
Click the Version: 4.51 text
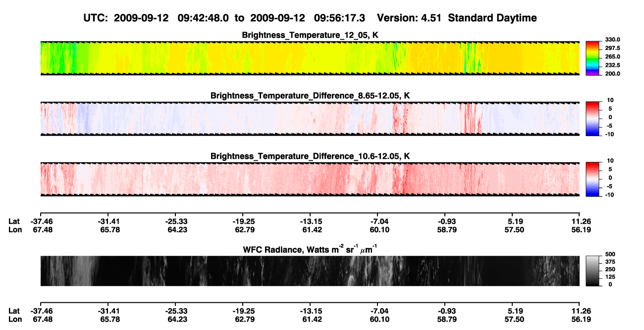pyautogui.click(x=409, y=18)
